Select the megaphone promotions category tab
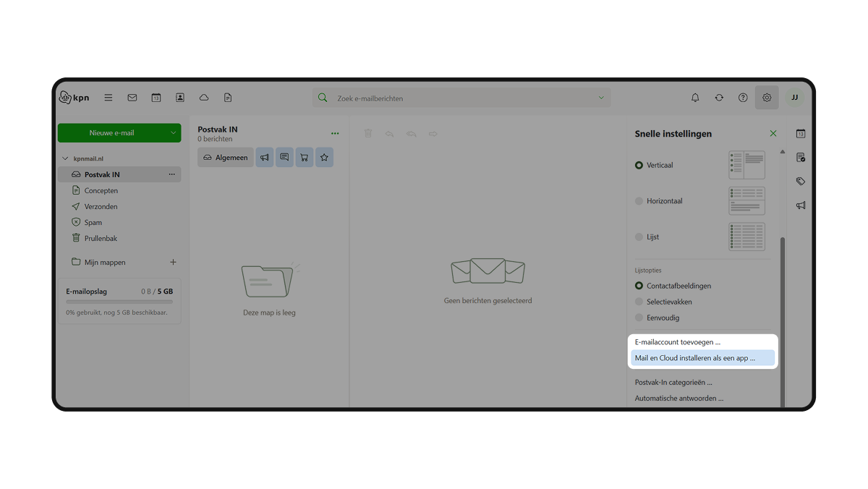Viewport: 868px width, 489px height. (x=265, y=158)
